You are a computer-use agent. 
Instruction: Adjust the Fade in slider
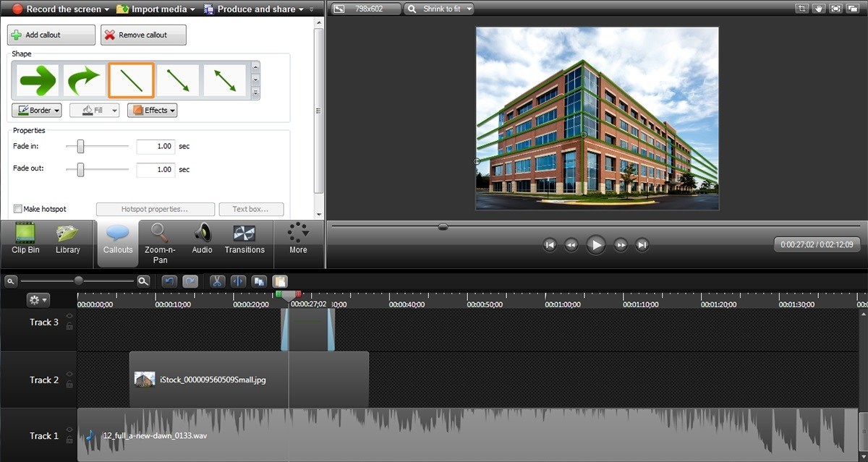click(x=80, y=146)
